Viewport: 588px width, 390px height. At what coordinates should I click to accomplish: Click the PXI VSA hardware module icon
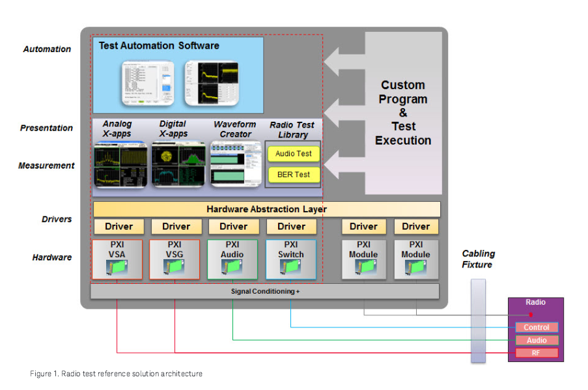[x=118, y=267]
